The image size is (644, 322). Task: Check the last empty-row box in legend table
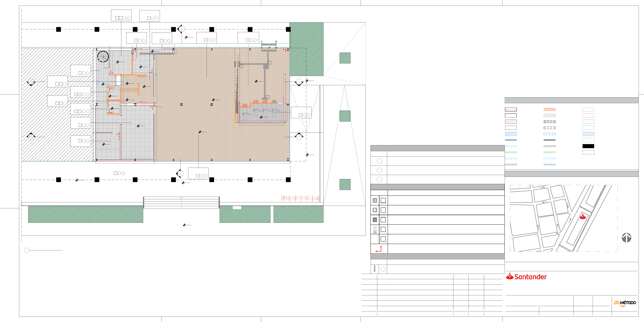pos(383,239)
